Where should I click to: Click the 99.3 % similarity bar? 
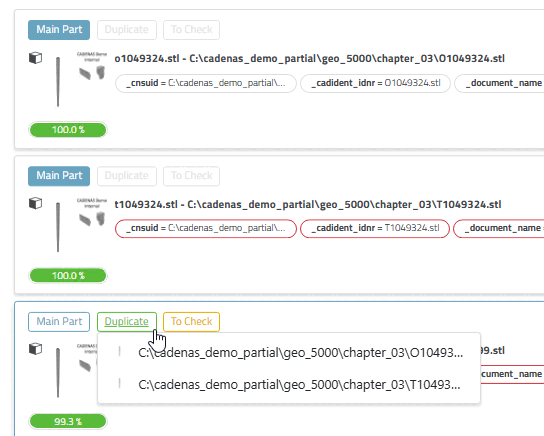coord(68,422)
